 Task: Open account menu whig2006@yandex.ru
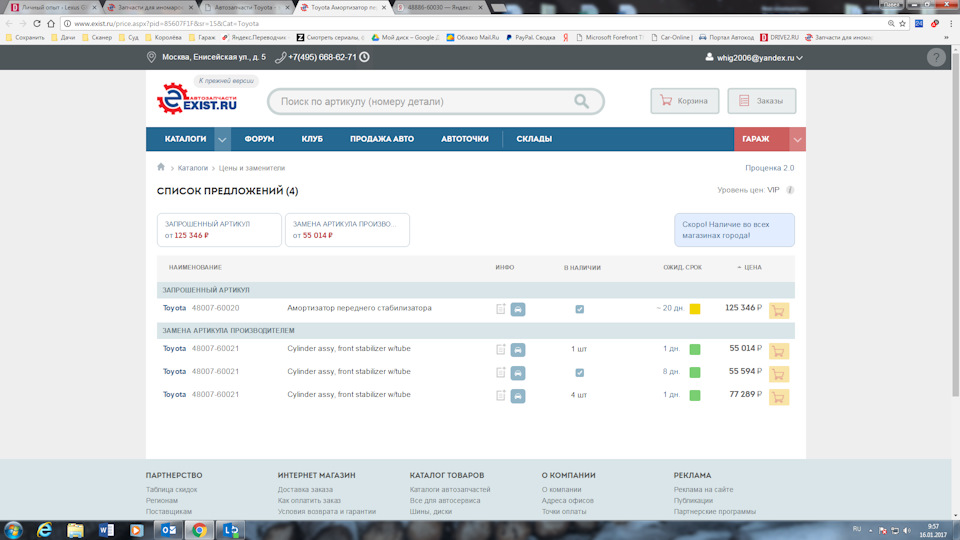pyautogui.click(x=754, y=58)
